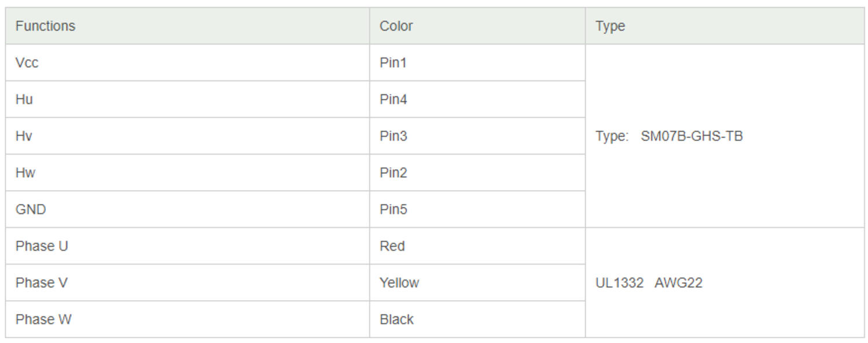This screenshot has width=868, height=343.
Task: Click the Color column header
Action: [396, 26]
